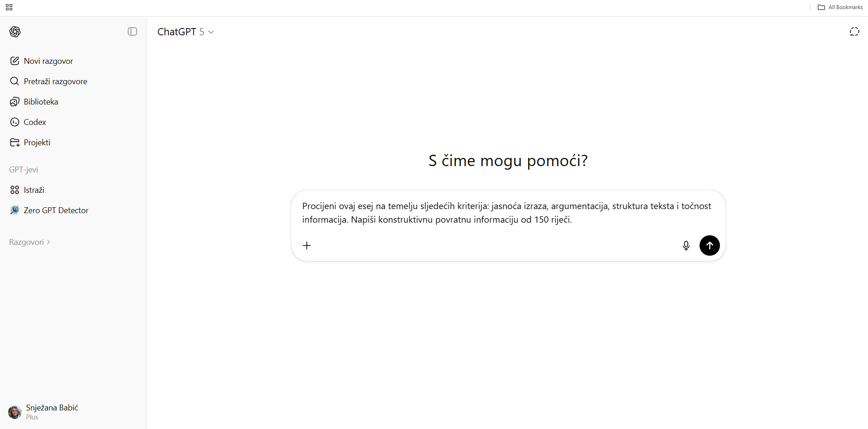Click the microphone dictation icon

tap(686, 246)
